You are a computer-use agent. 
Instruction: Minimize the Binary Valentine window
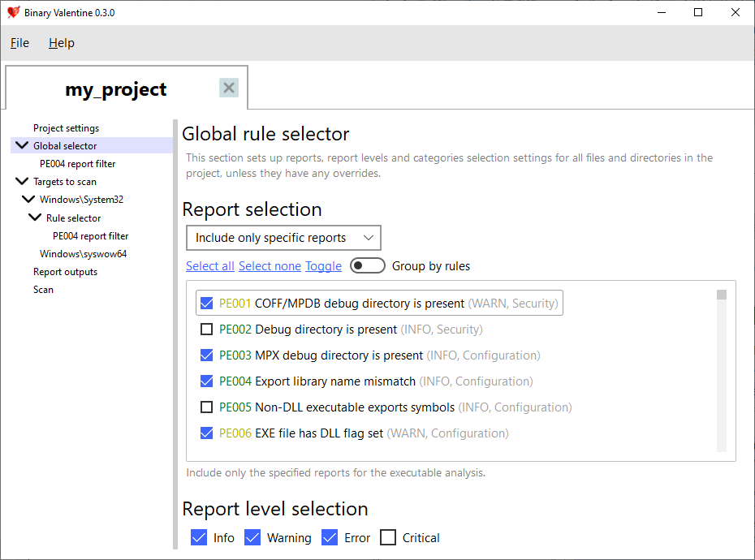click(x=662, y=12)
